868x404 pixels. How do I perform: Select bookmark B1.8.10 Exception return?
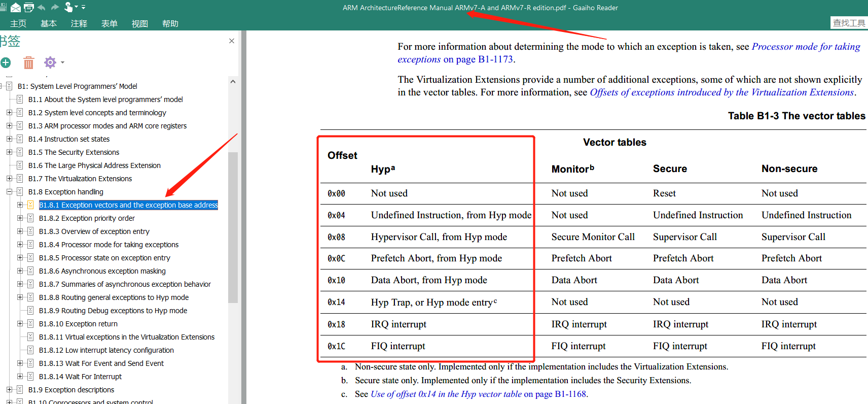[x=78, y=324]
